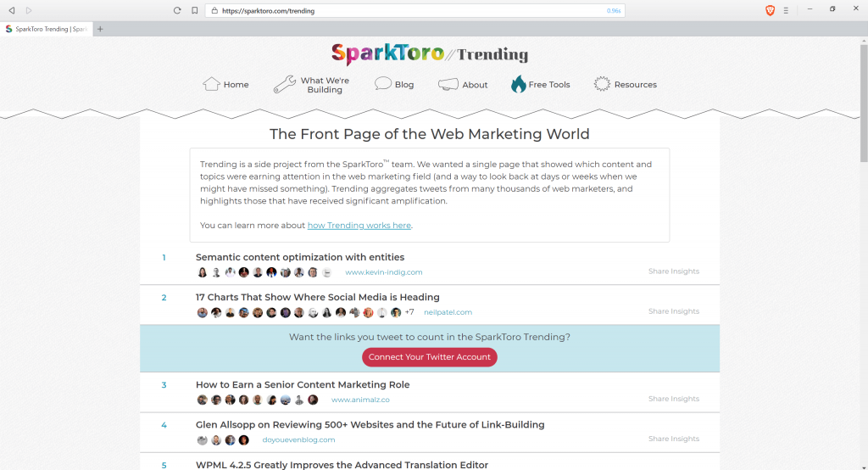868x470 pixels.
Task: Click the flame Free Tools icon
Action: 518,84
